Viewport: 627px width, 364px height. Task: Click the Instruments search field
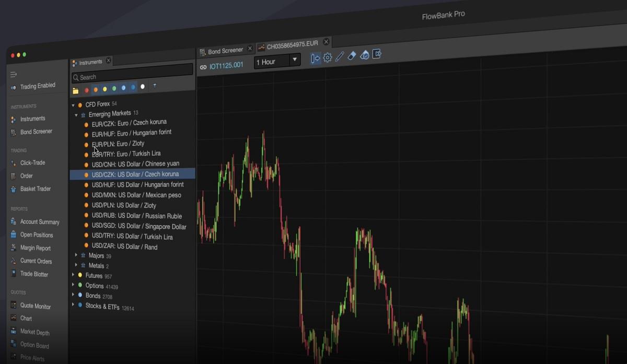point(132,73)
